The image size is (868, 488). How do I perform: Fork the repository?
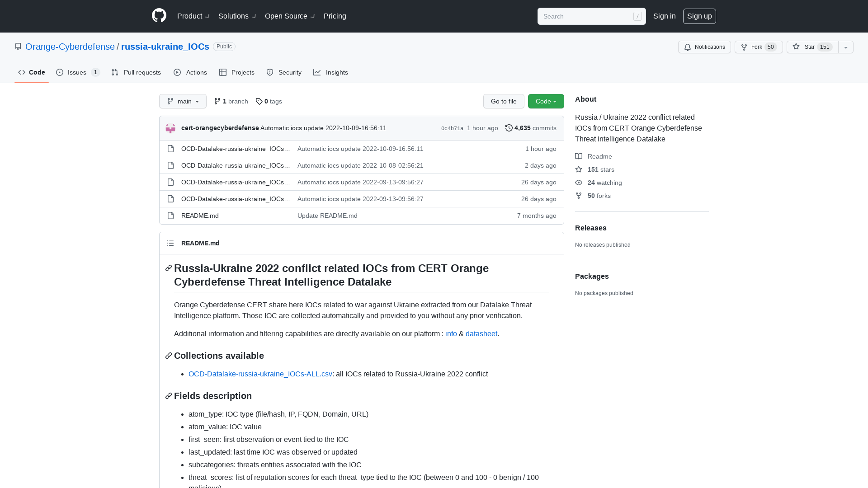(x=759, y=47)
